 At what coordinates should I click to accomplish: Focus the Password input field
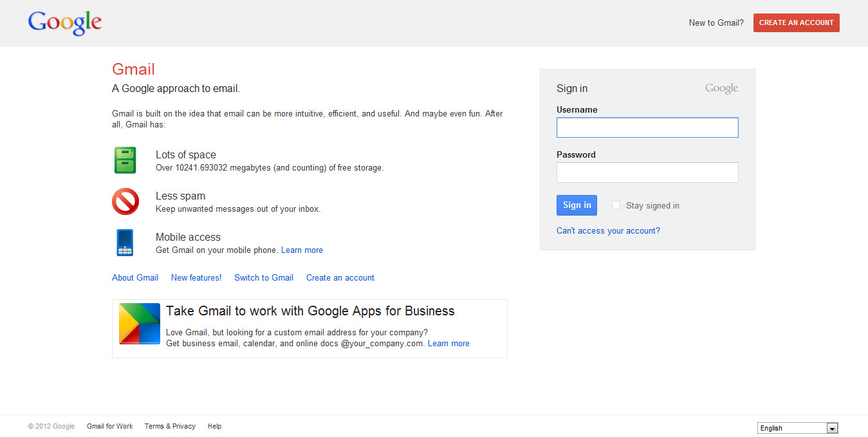point(647,172)
